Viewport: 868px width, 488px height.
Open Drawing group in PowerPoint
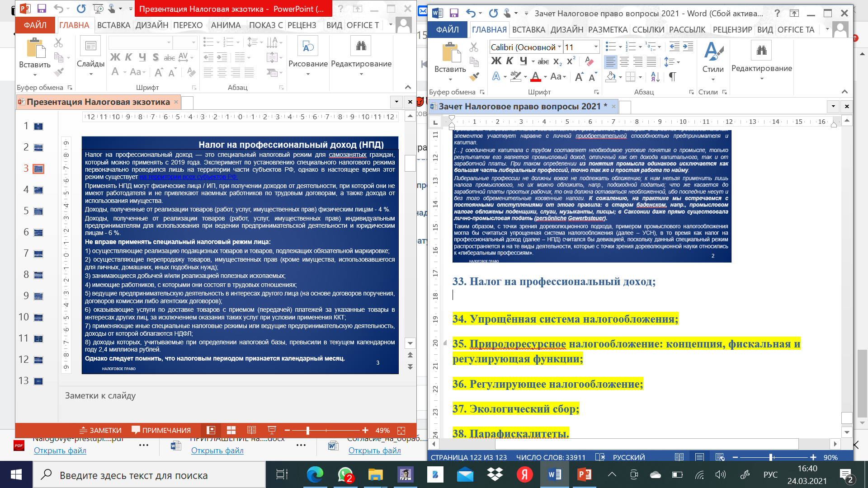click(x=308, y=56)
